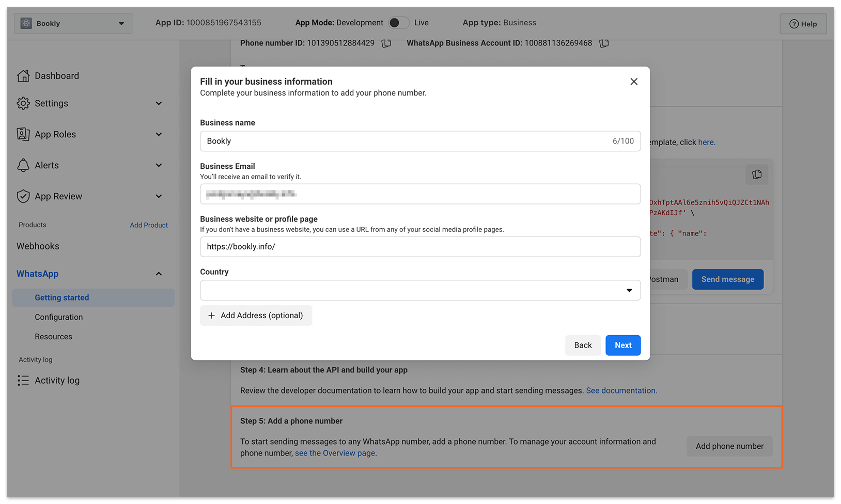Open the Bookly app selector dropdown
The width and height of the screenshot is (841, 504).
pyautogui.click(x=73, y=23)
